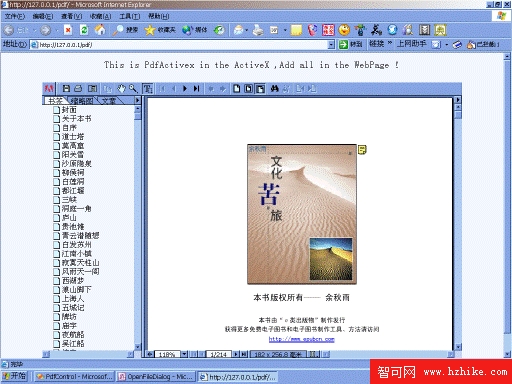Click the IE Refresh icon
The height and width of the screenshot is (384, 512).
(84, 30)
